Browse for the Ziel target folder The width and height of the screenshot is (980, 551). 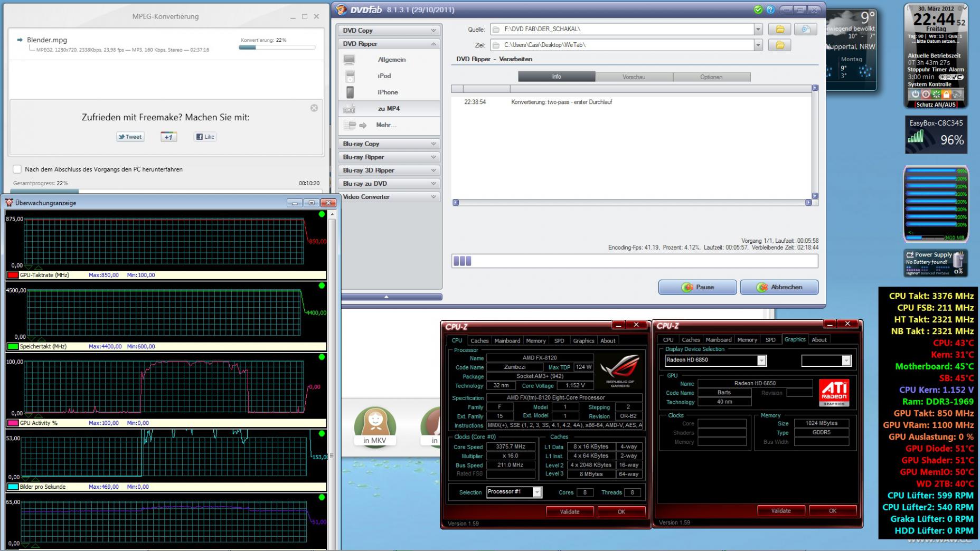coord(780,45)
